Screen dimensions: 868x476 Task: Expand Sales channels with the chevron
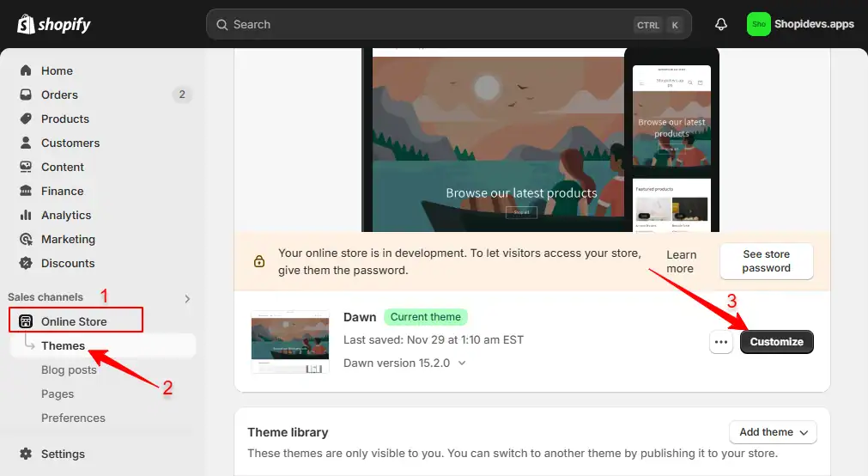(x=187, y=299)
